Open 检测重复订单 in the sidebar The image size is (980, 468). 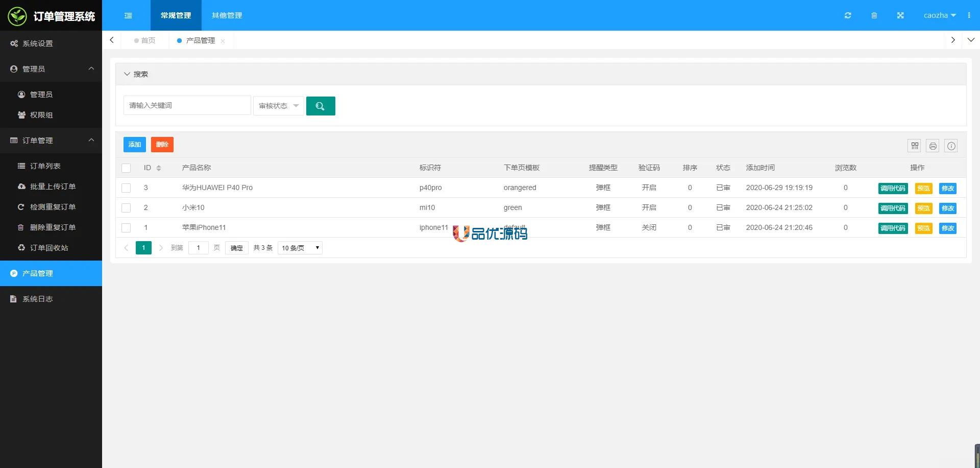coord(51,207)
